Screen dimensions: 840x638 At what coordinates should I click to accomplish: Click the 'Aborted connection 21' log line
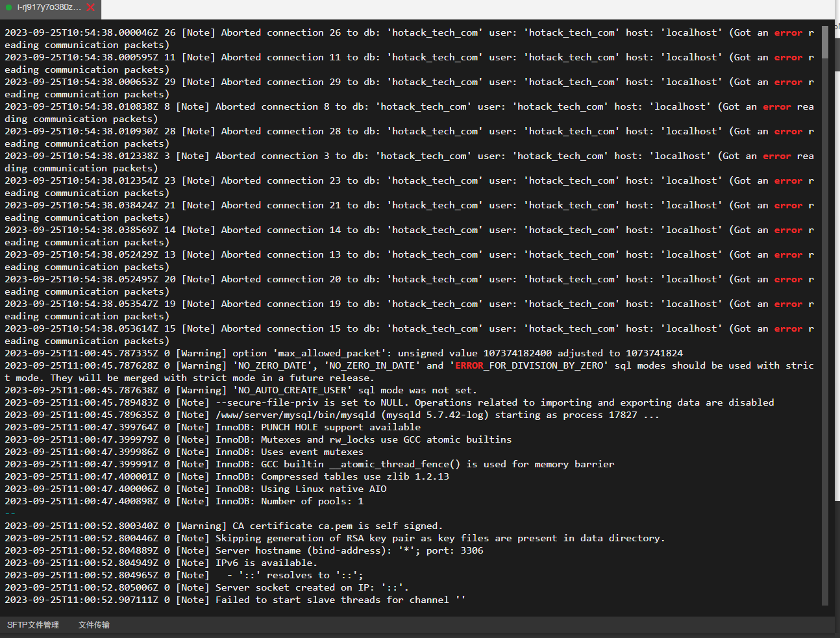coord(409,212)
